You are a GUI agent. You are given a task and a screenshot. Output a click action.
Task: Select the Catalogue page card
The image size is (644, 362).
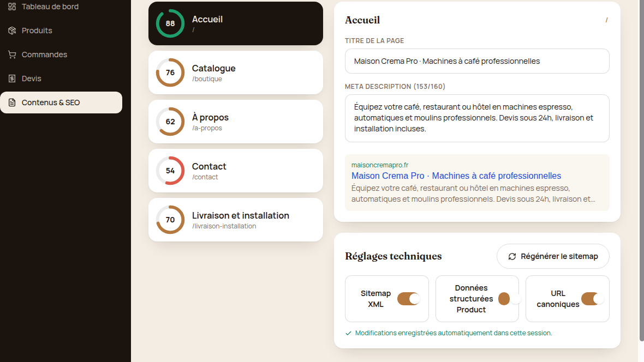(x=236, y=73)
